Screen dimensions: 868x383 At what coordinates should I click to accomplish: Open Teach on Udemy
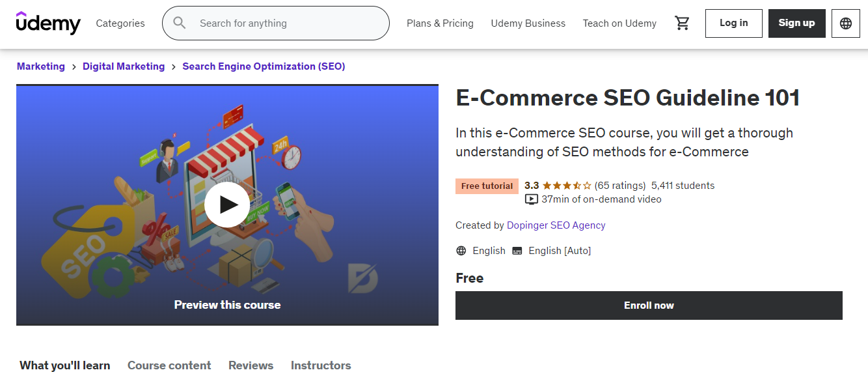pos(619,23)
